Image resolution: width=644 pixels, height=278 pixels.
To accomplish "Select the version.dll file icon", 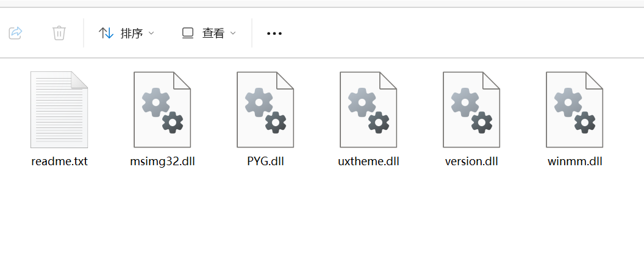I will pos(471,110).
